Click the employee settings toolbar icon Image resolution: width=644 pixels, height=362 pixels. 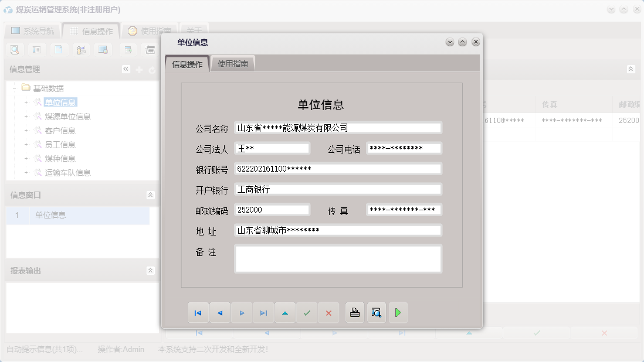[x=82, y=50]
